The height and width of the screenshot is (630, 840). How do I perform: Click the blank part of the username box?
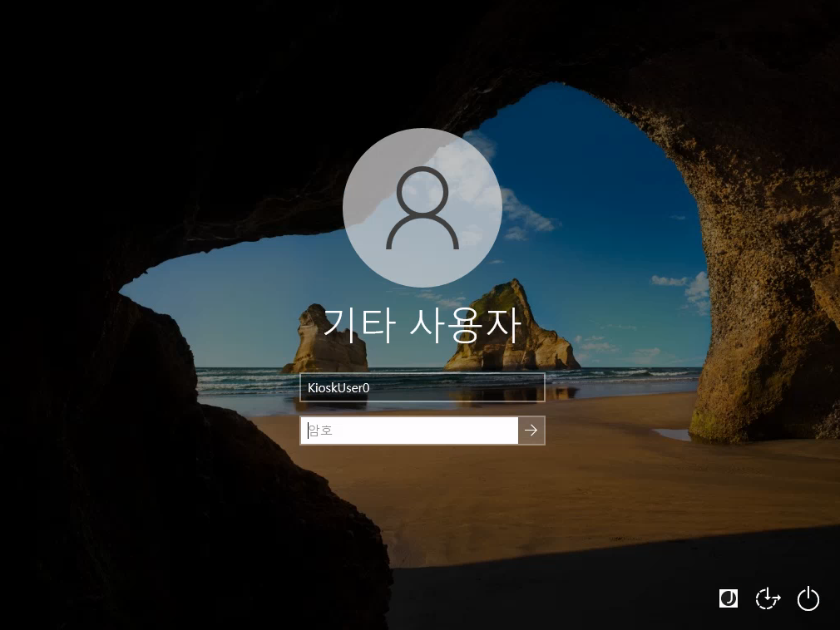coord(457,387)
